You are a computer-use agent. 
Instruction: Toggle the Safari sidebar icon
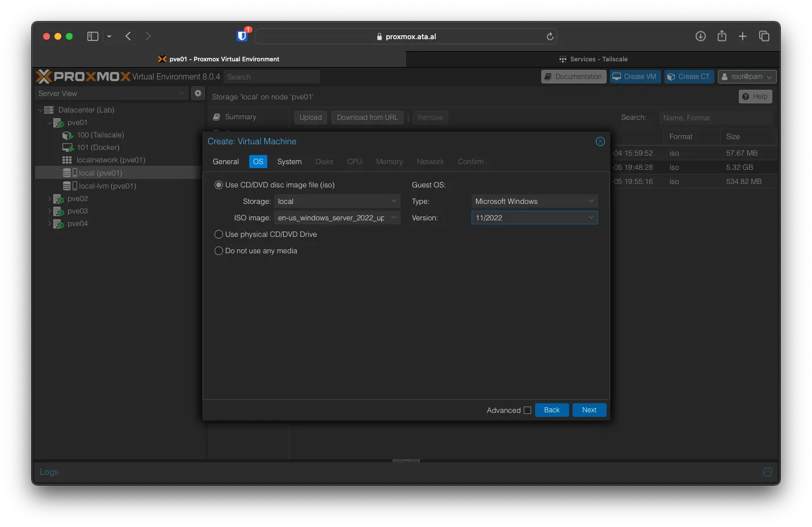point(93,36)
